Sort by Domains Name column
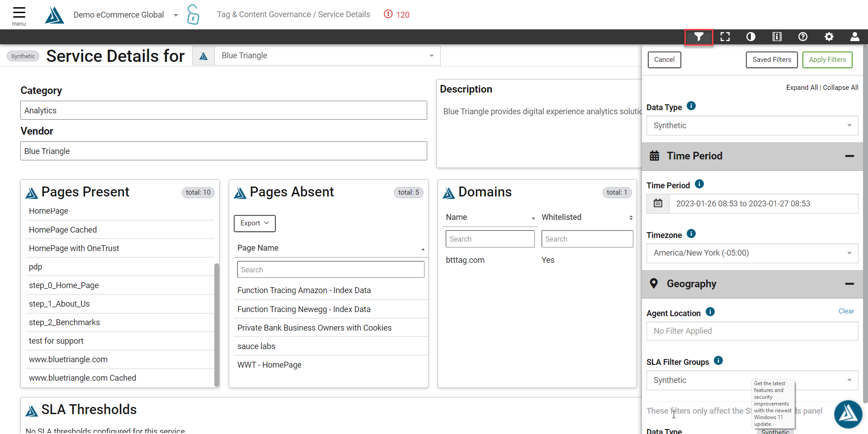The width and height of the screenshot is (868, 434). coord(490,217)
